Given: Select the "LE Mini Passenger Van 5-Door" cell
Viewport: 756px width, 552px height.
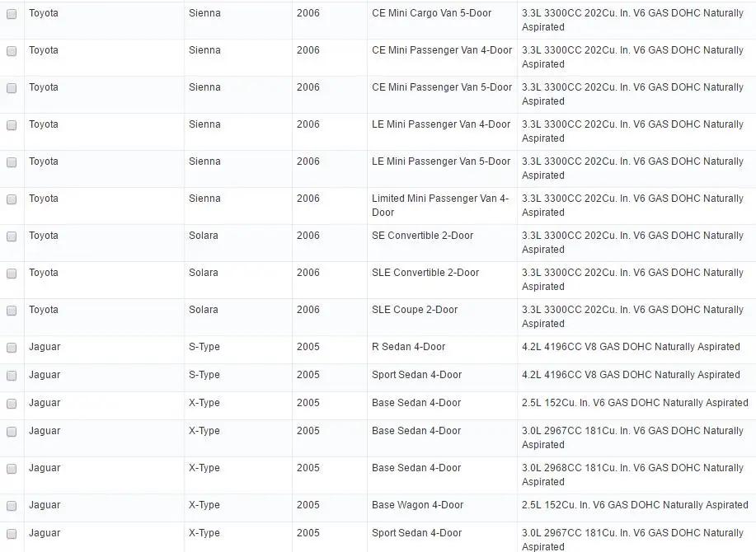Looking at the screenshot, I should click(x=442, y=169).
